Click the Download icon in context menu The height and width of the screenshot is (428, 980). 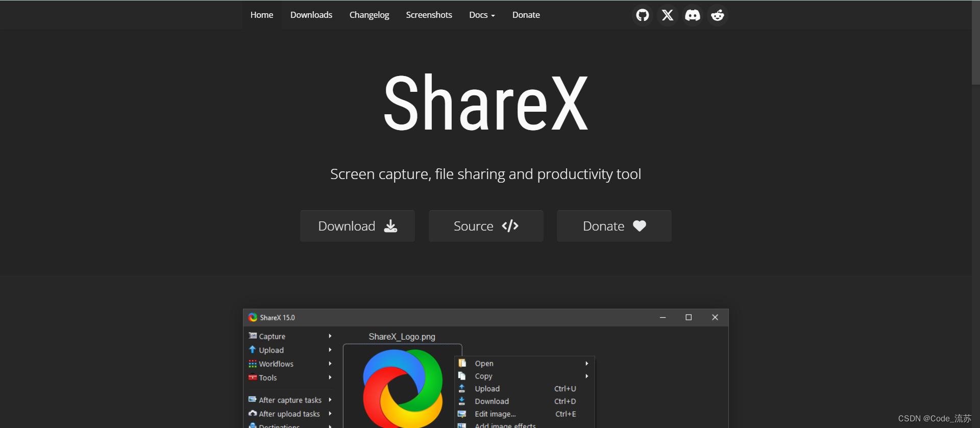click(x=462, y=401)
